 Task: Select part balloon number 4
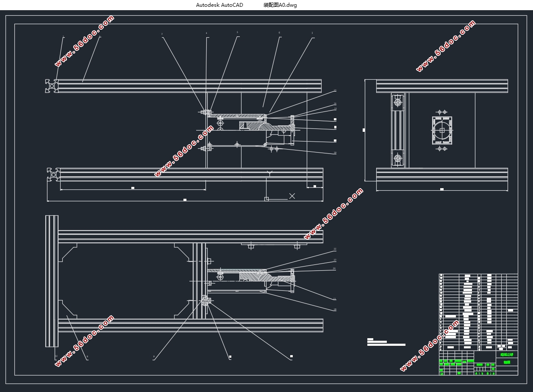[207, 33]
